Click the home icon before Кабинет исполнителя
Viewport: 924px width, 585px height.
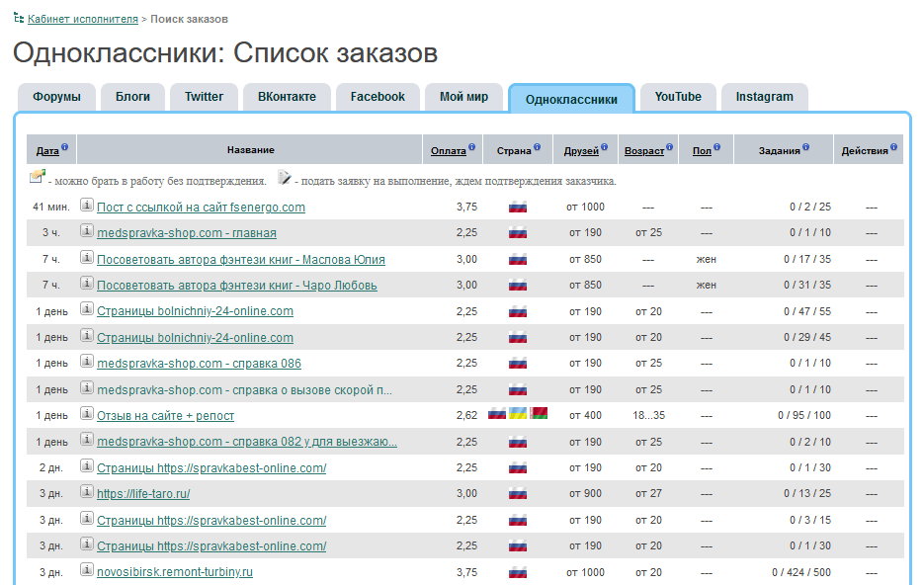[20, 19]
